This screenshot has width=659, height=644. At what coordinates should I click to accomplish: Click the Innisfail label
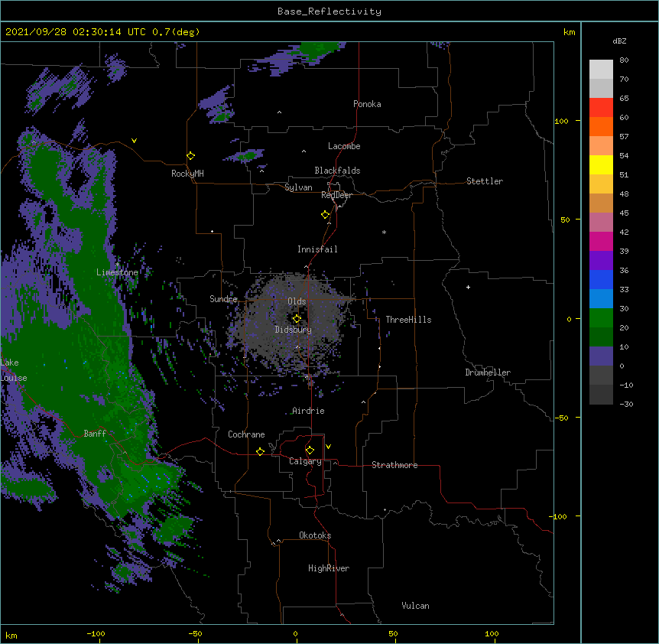317,249
